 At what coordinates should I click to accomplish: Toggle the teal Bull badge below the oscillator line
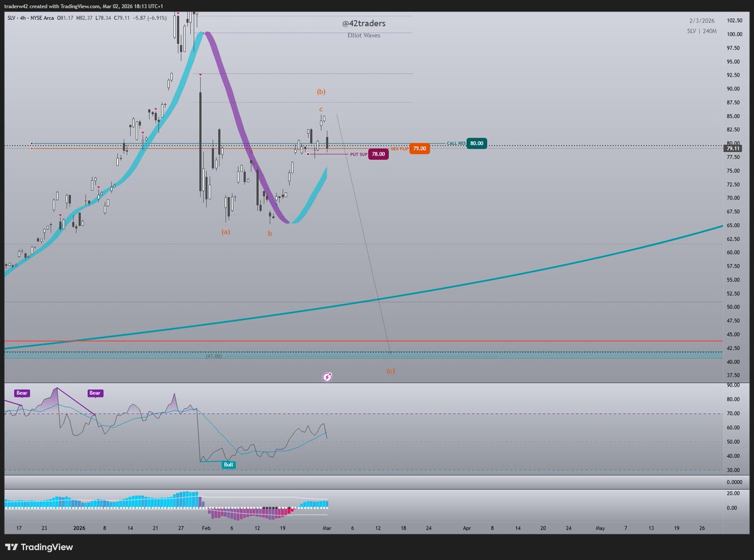(x=228, y=465)
